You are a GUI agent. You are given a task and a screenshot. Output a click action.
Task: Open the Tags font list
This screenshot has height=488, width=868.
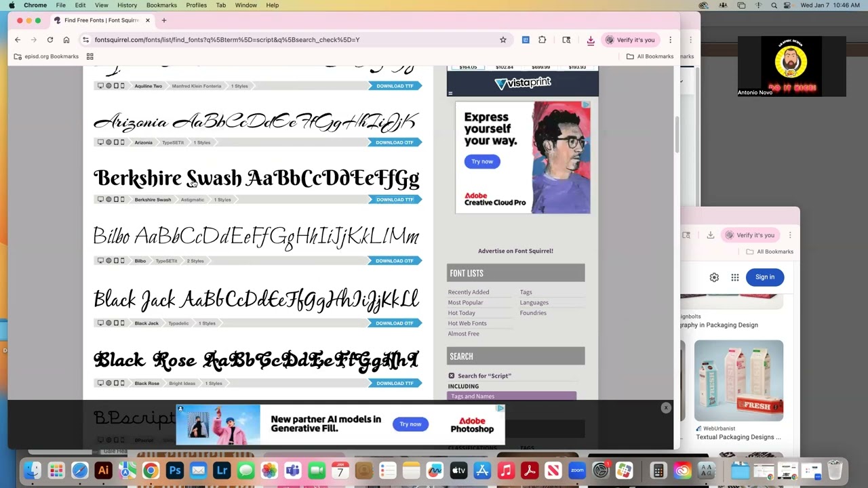tap(526, 292)
